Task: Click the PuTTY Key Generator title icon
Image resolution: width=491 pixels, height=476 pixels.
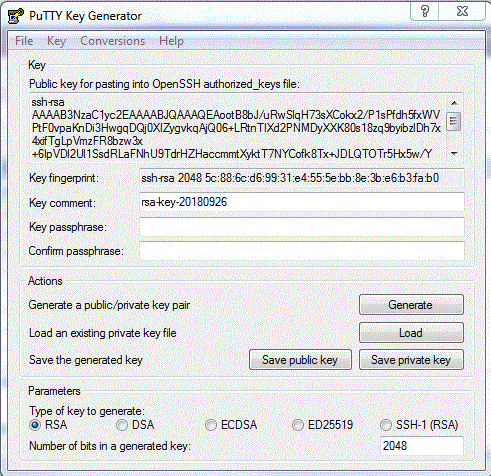Action: point(15,16)
